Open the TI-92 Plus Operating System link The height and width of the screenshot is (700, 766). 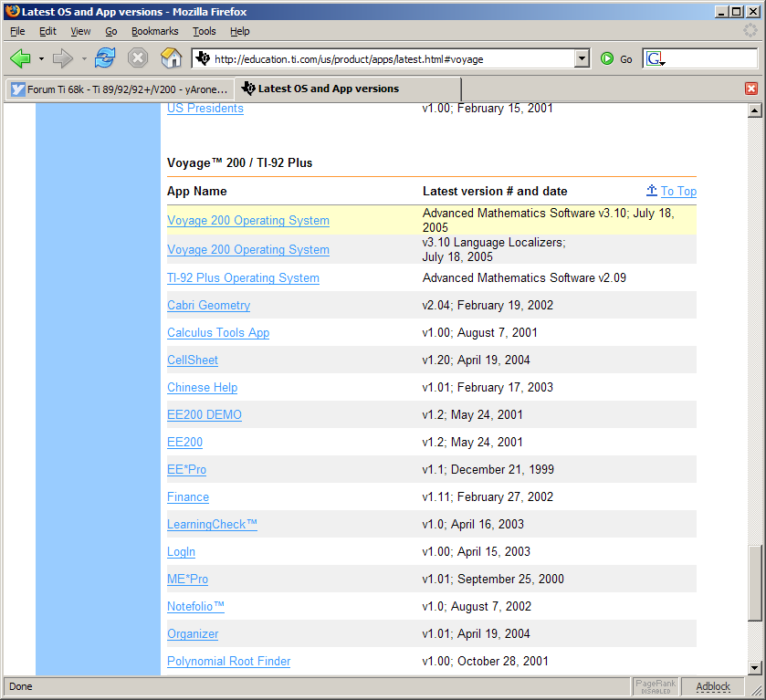pyautogui.click(x=243, y=278)
